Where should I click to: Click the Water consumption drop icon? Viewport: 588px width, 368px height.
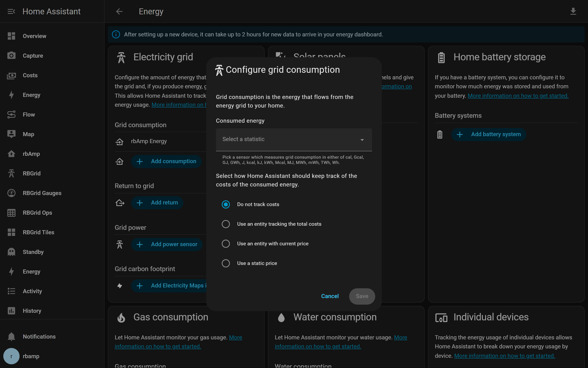(281, 318)
